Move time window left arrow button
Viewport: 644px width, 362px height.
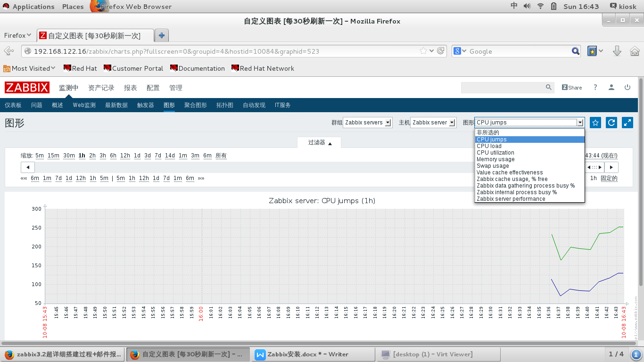pos(28,167)
